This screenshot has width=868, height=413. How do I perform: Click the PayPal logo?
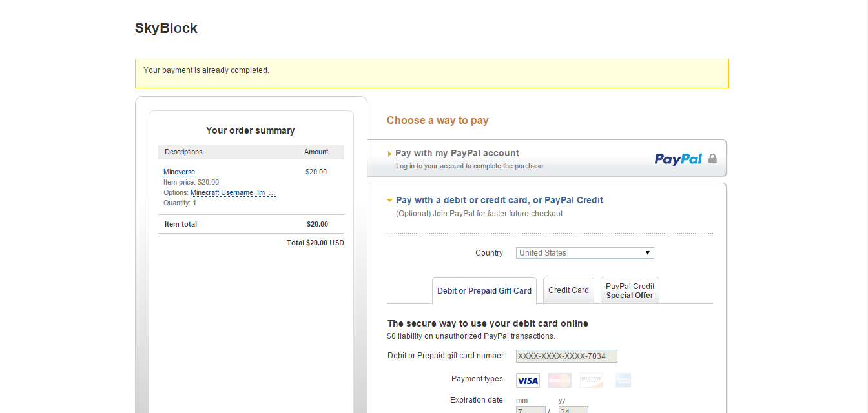pyautogui.click(x=678, y=159)
